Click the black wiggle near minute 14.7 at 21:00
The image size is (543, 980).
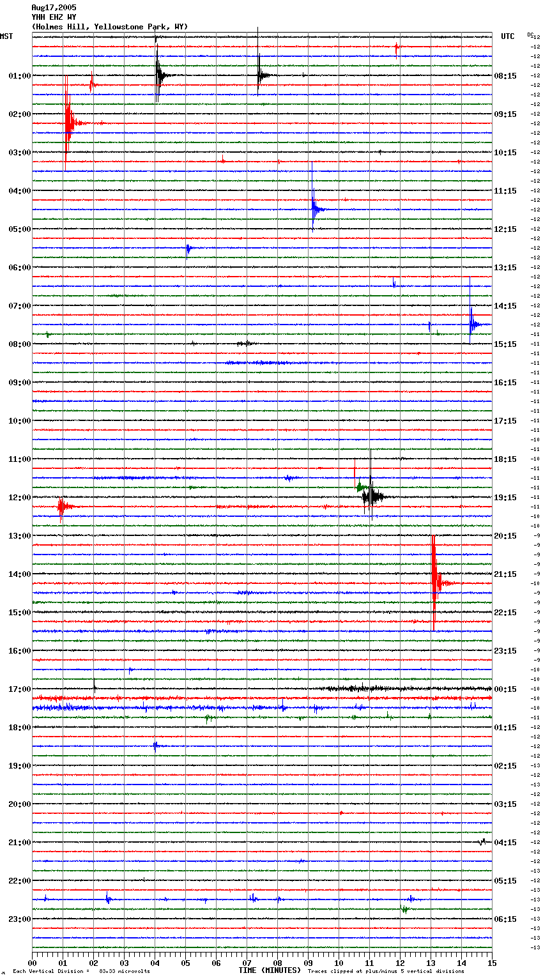point(483,842)
